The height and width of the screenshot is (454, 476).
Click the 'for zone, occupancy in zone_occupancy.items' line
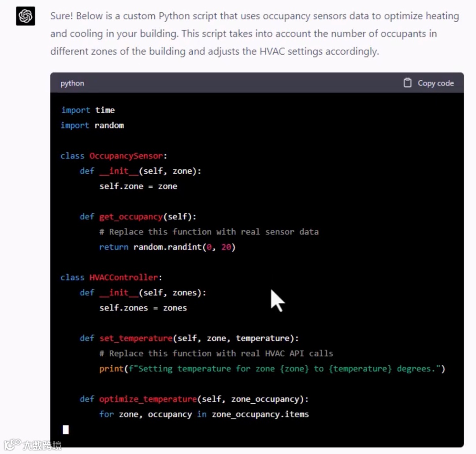point(204,414)
